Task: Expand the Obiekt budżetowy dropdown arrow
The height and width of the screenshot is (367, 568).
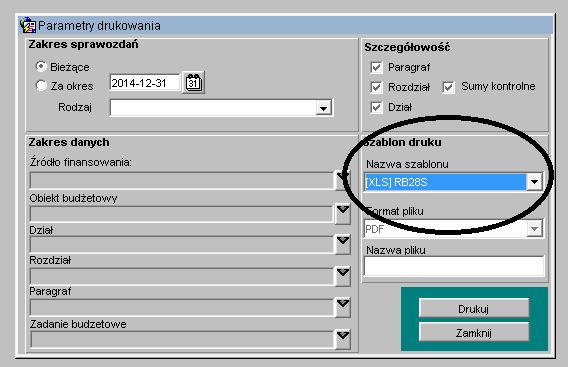Action: coord(343,213)
